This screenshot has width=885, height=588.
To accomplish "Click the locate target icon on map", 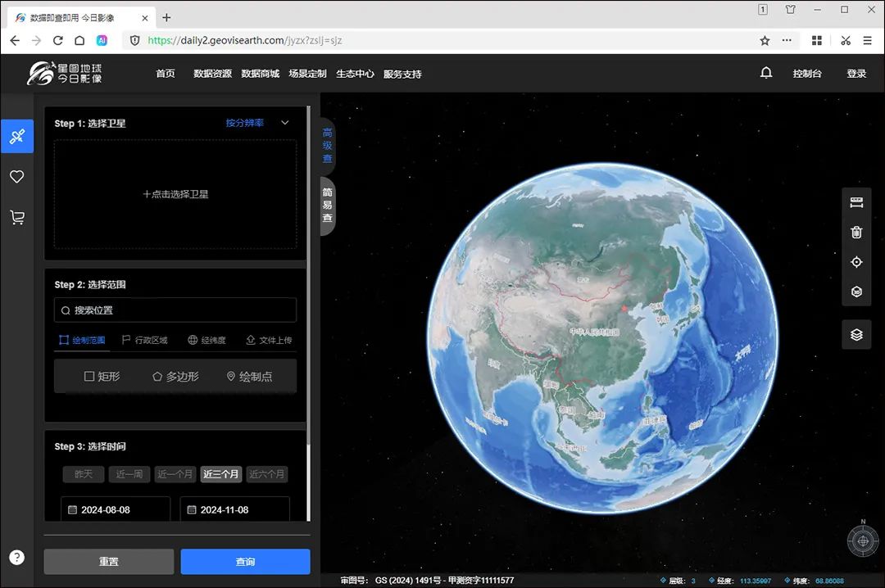I will click(x=856, y=262).
